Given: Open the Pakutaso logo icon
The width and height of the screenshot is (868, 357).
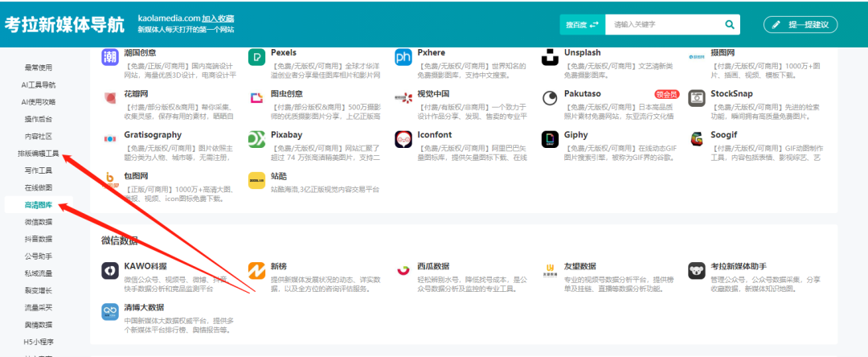Looking at the screenshot, I should tap(551, 98).
